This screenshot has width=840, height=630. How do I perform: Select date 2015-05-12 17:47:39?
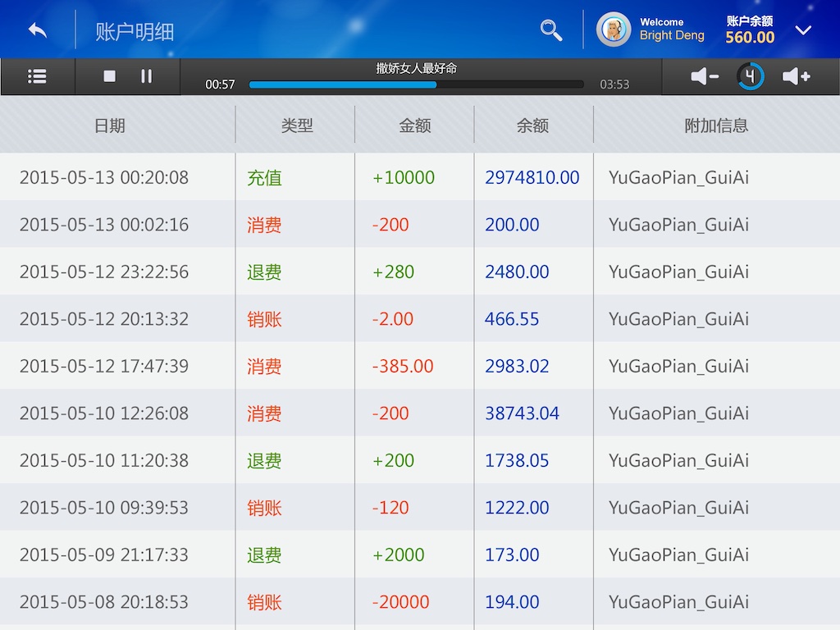tap(104, 366)
